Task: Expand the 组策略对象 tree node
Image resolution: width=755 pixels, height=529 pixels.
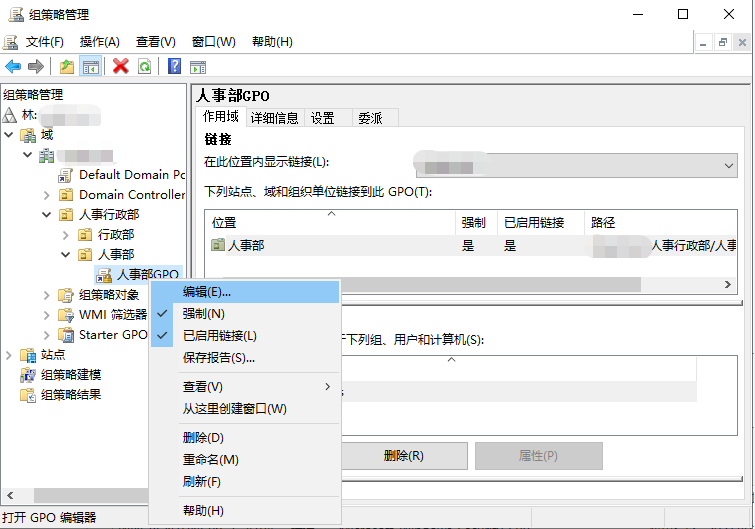Action: [46, 295]
